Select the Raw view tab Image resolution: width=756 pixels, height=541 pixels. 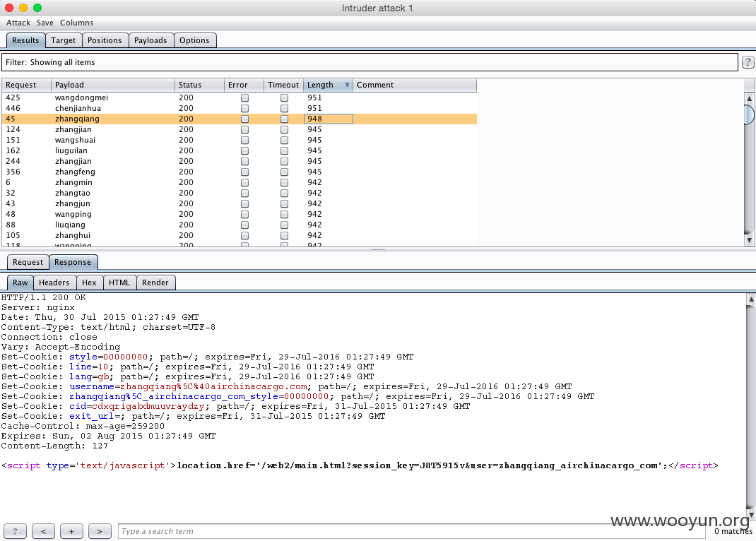[20, 283]
